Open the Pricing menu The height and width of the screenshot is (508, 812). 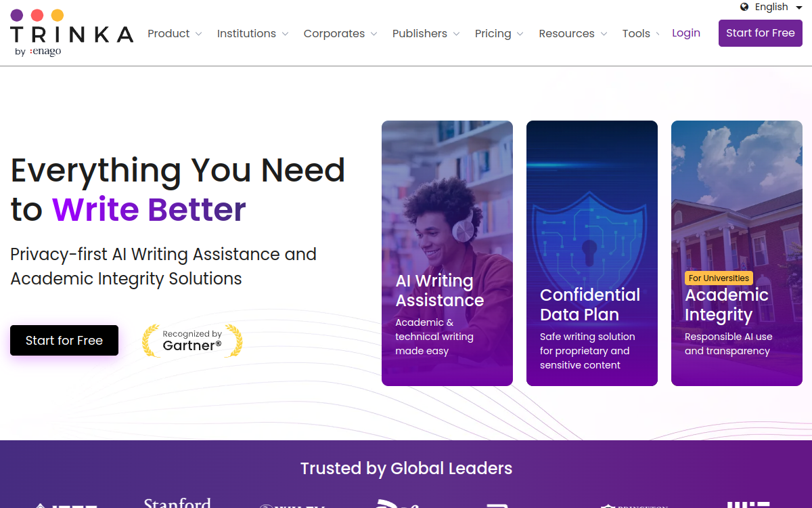499,33
